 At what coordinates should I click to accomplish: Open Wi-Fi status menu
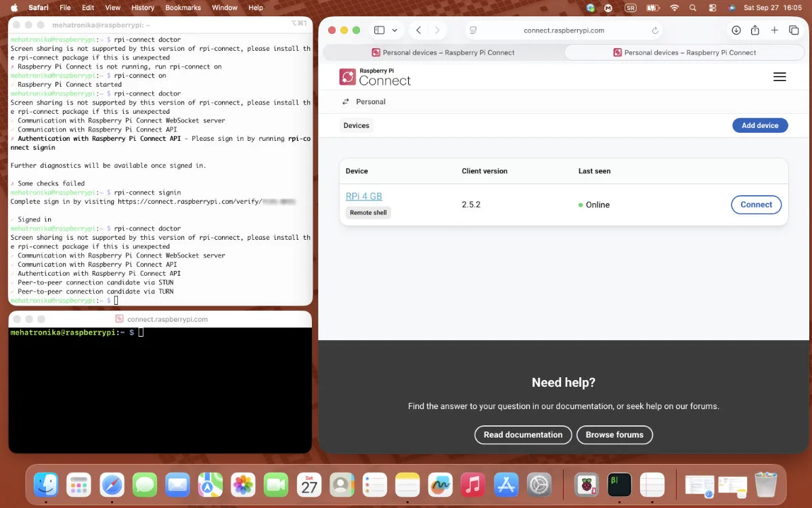tap(674, 8)
